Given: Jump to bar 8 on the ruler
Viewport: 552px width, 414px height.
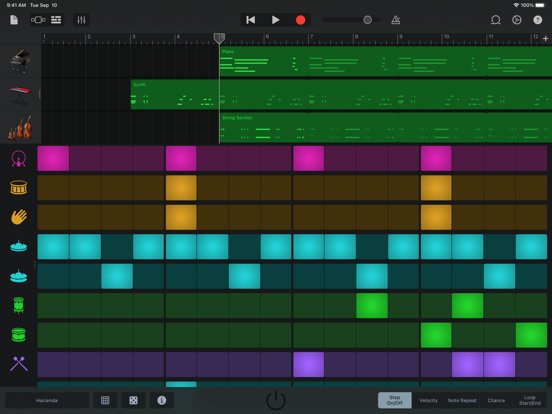Looking at the screenshot, I should (356, 37).
